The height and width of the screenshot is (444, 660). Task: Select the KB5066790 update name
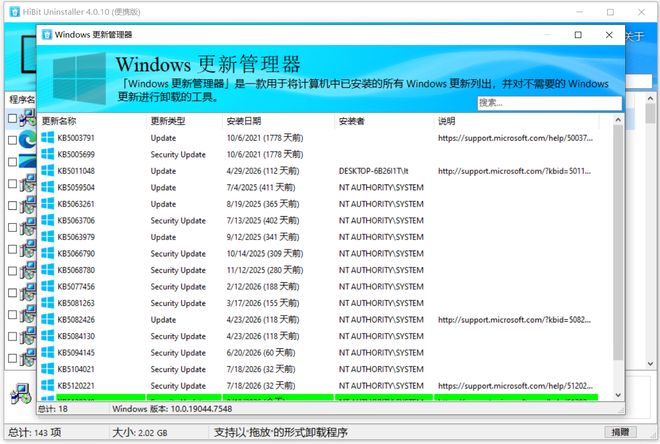click(76, 253)
